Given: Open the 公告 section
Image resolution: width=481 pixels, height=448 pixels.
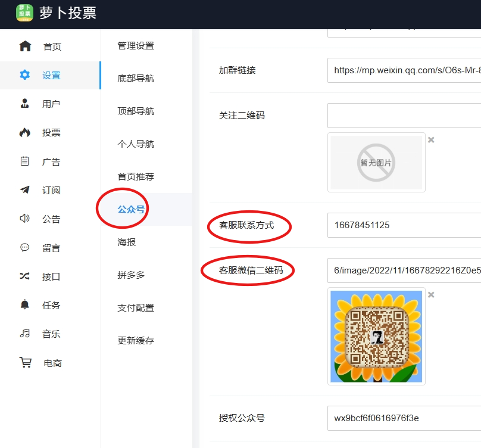Looking at the screenshot, I should tap(51, 219).
